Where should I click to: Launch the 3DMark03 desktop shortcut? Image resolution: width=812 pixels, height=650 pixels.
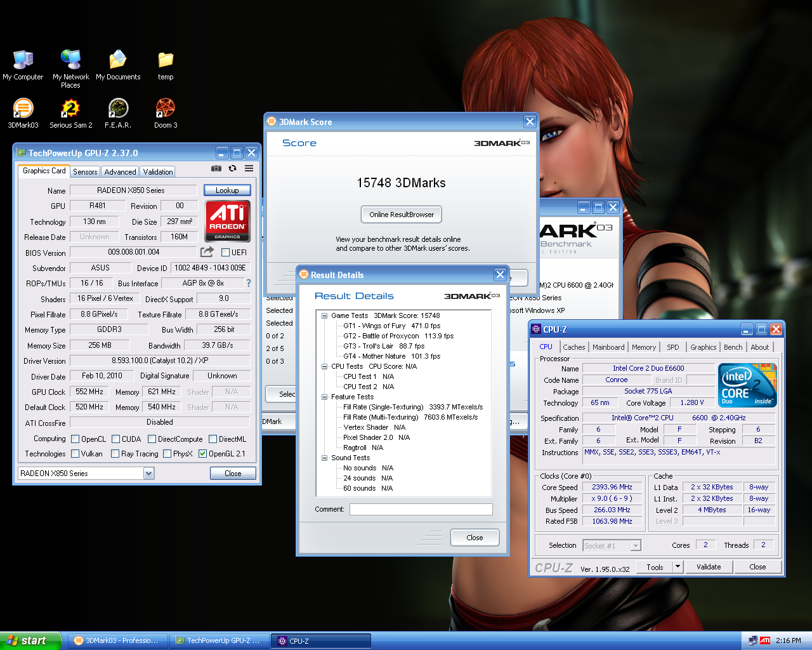(23, 114)
